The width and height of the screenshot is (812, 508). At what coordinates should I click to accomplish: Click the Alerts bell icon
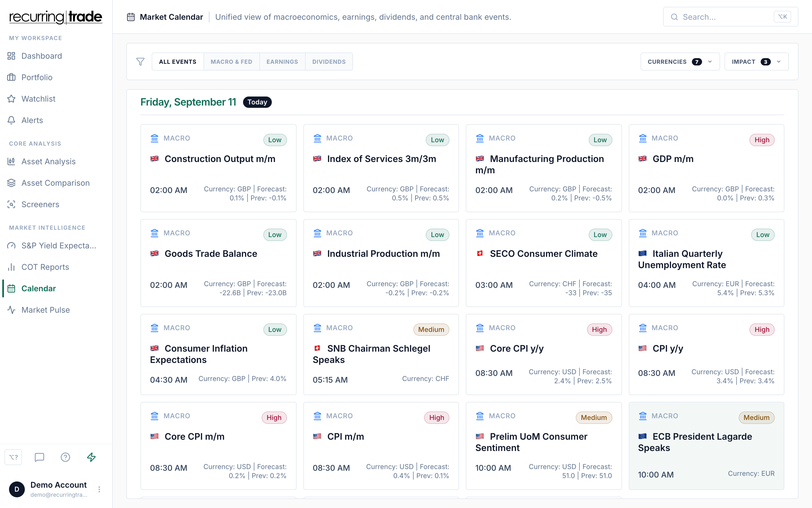click(x=11, y=120)
